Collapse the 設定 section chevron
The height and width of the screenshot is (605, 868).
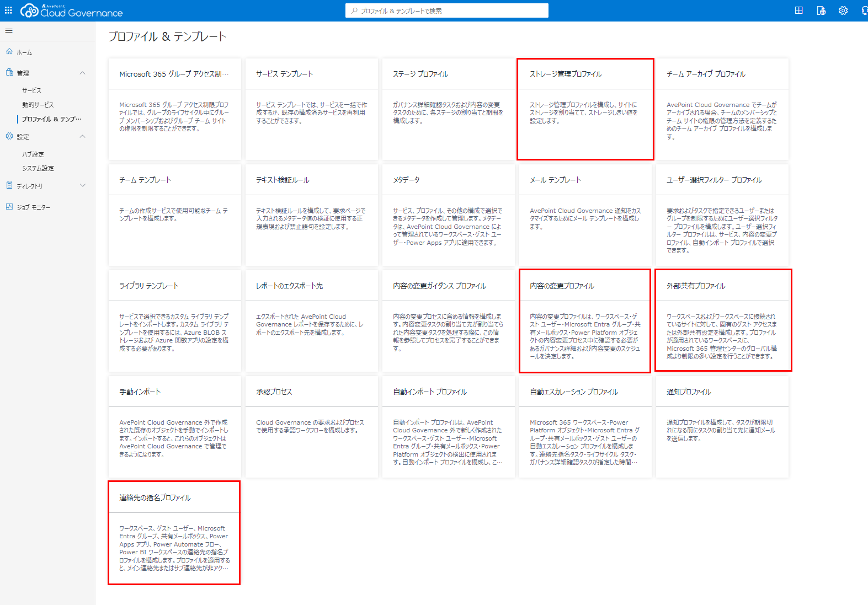(x=83, y=136)
